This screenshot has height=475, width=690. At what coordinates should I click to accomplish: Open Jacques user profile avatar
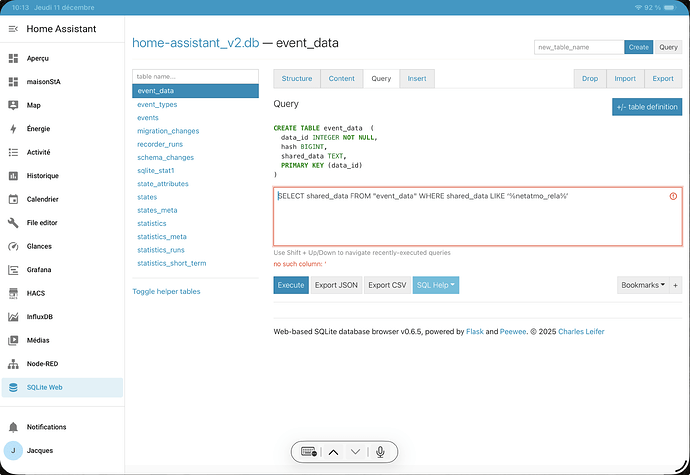(x=13, y=451)
